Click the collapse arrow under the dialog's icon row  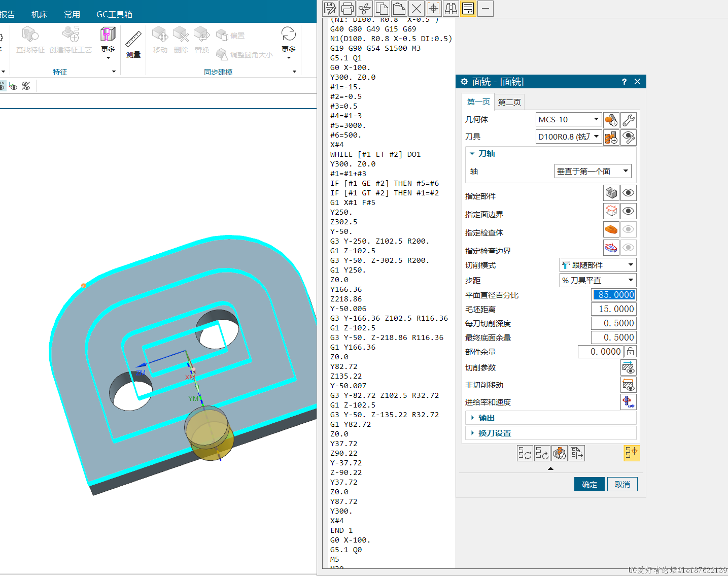point(550,468)
